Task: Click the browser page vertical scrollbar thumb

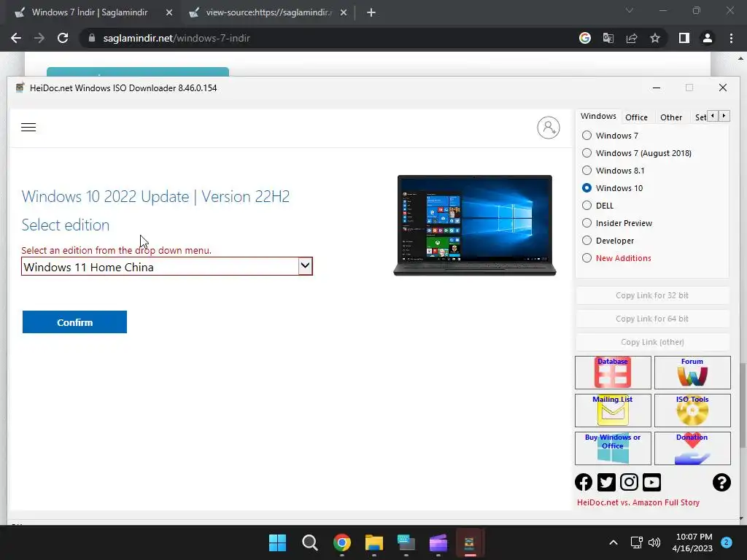Action: coord(742,405)
